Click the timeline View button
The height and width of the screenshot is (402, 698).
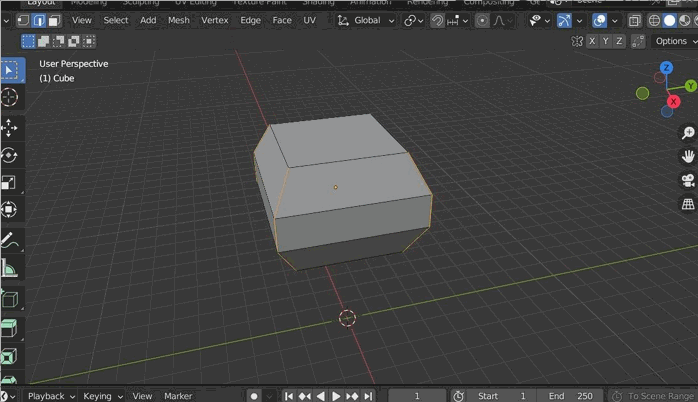pos(142,396)
